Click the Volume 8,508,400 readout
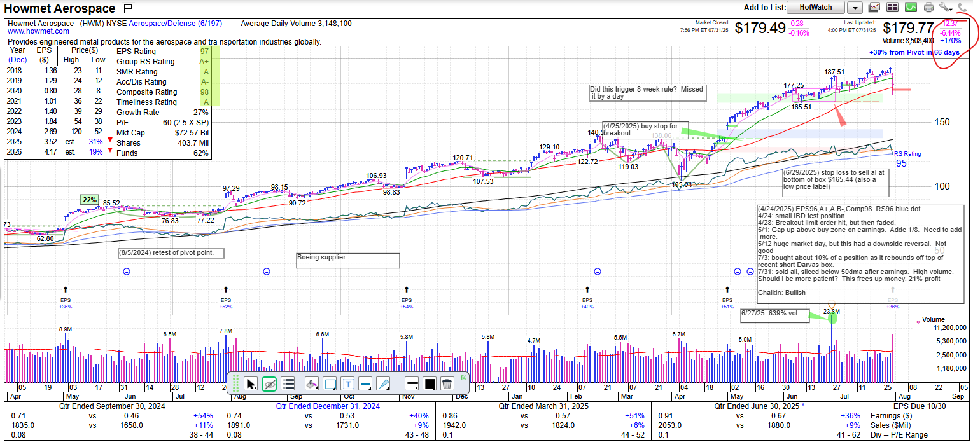 click(x=907, y=40)
